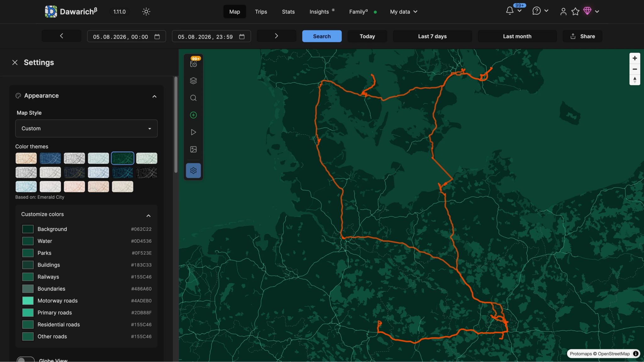Screen dimensions: 644x362
Task: Click the Settings panel vertical scrollbar
Action: 176,125
